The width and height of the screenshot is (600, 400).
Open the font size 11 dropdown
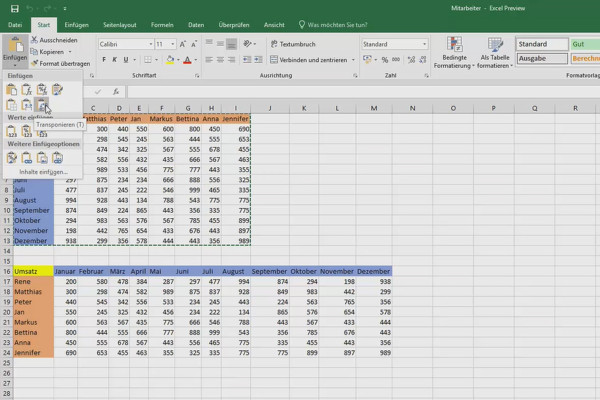click(x=172, y=44)
